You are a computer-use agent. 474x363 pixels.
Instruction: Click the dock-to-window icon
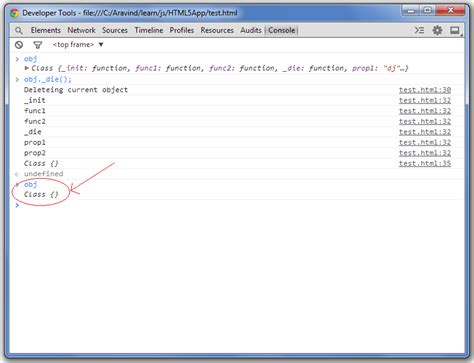point(455,31)
